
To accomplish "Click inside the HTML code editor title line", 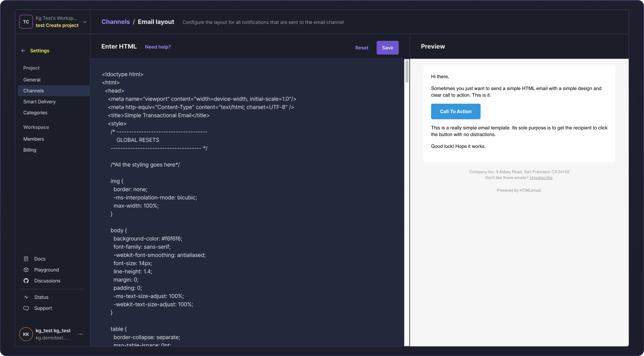I will click(159, 115).
